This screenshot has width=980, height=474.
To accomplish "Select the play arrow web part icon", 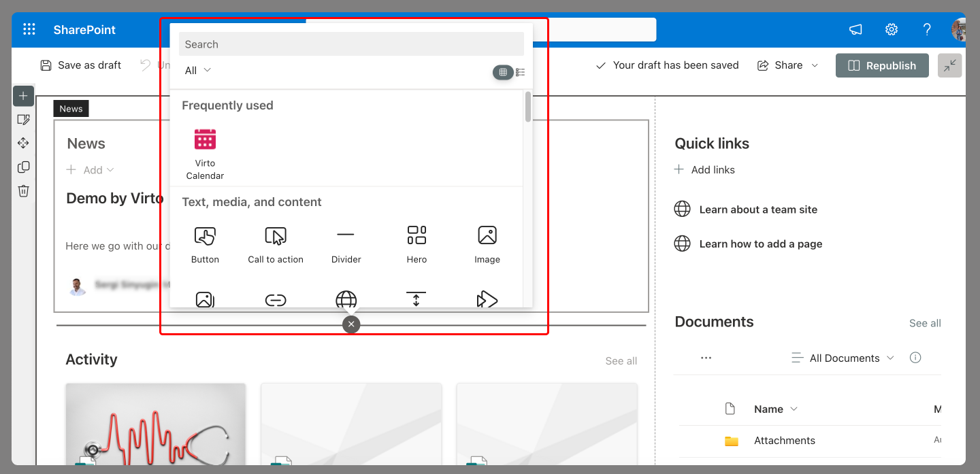I will click(487, 299).
